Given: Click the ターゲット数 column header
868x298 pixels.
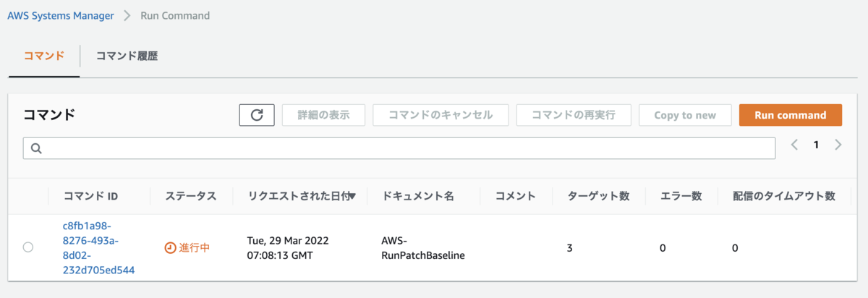Looking at the screenshot, I should 598,196.
